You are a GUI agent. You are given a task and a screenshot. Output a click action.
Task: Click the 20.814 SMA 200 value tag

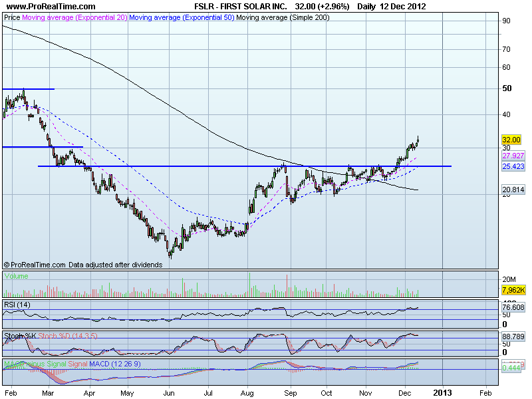click(x=513, y=190)
